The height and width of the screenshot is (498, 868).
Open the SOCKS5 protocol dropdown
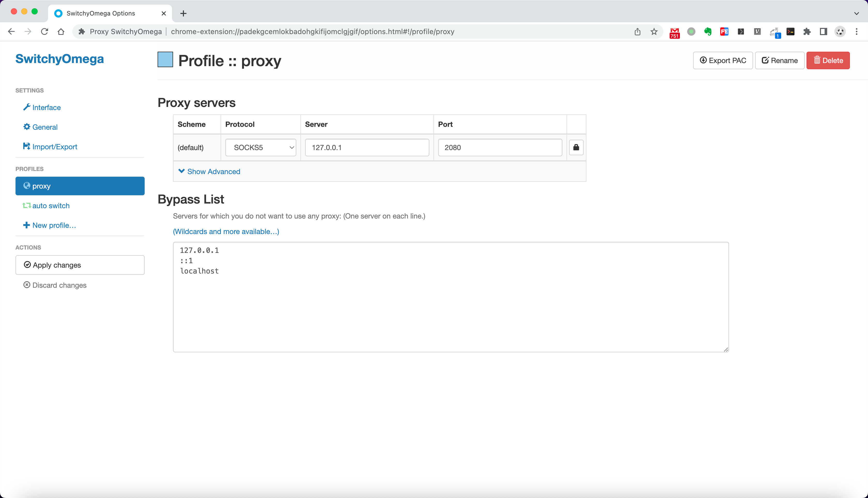click(x=261, y=147)
